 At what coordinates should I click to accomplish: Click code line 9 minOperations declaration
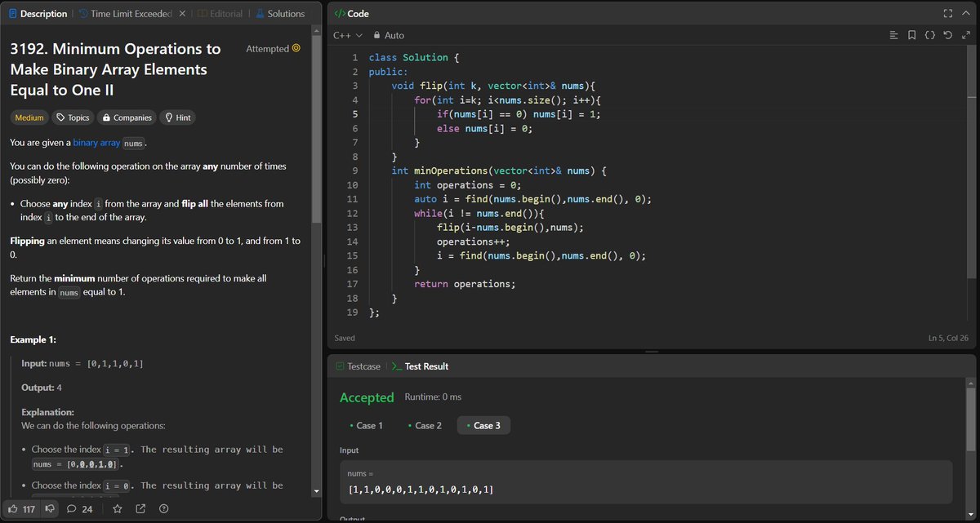(498, 171)
